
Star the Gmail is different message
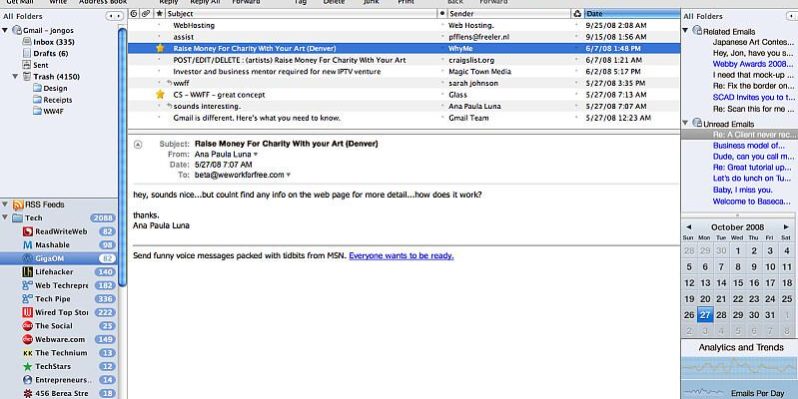tap(159, 118)
